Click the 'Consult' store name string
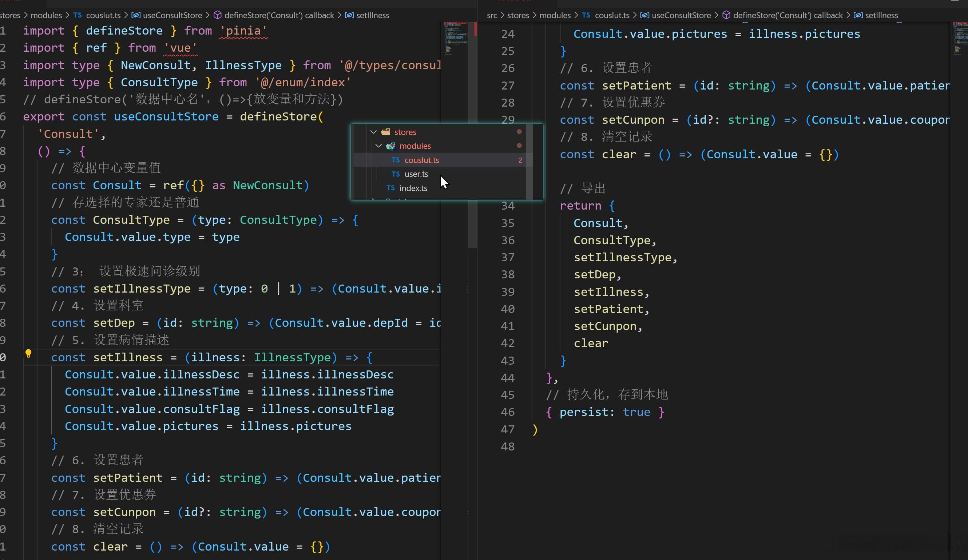 pyautogui.click(x=68, y=134)
